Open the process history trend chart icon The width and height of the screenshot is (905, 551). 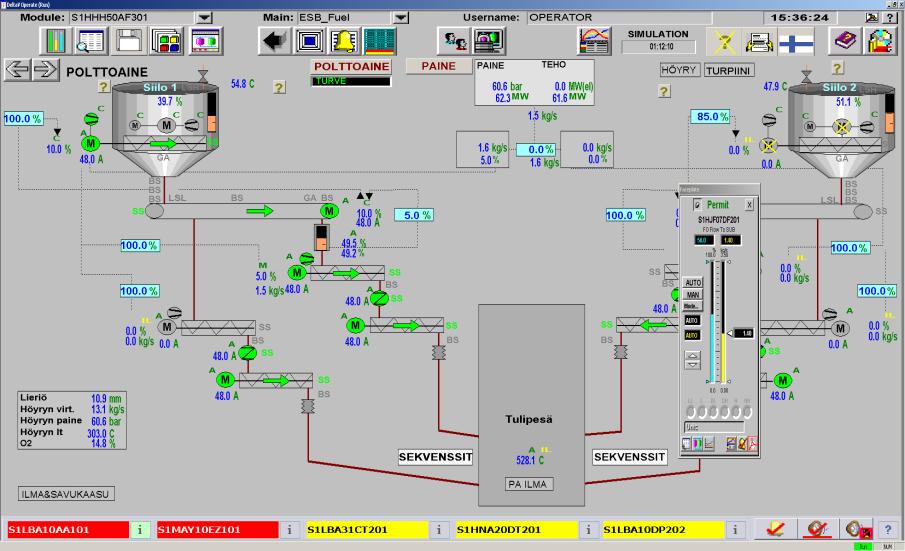tap(594, 41)
